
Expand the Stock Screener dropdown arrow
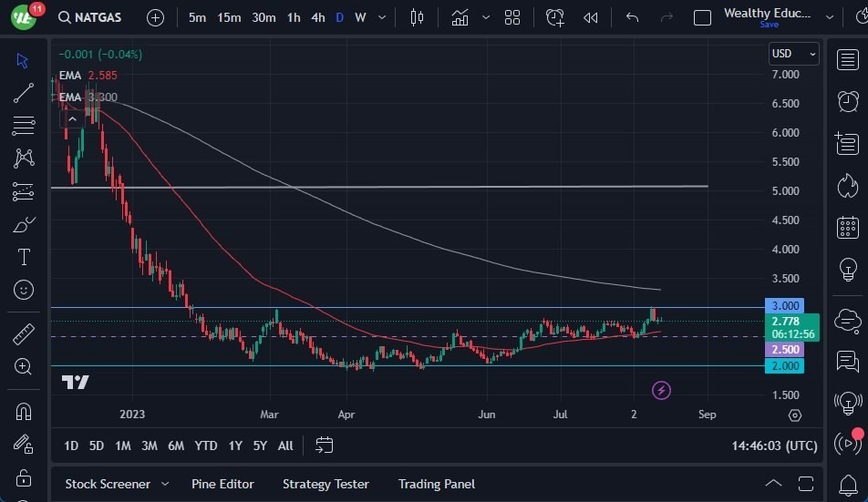point(165,484)
